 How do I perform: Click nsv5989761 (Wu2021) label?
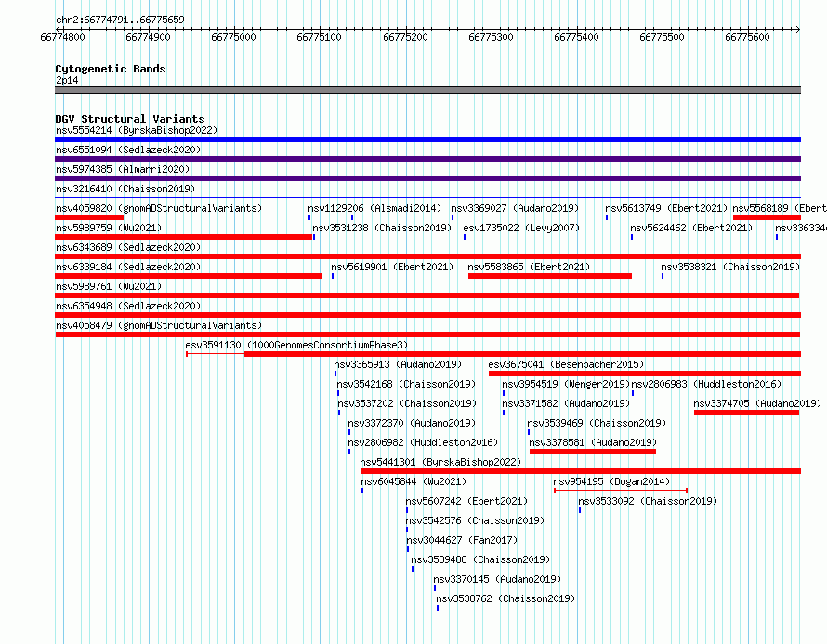[109, 286]
